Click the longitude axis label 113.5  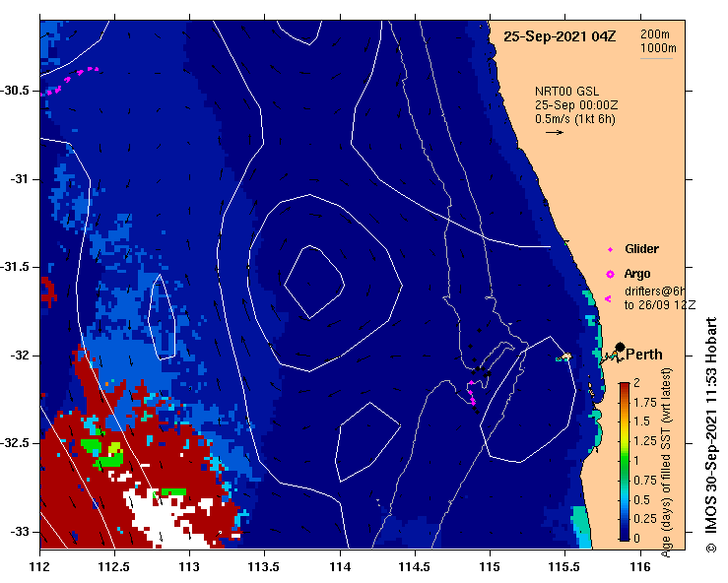point(265,567)
